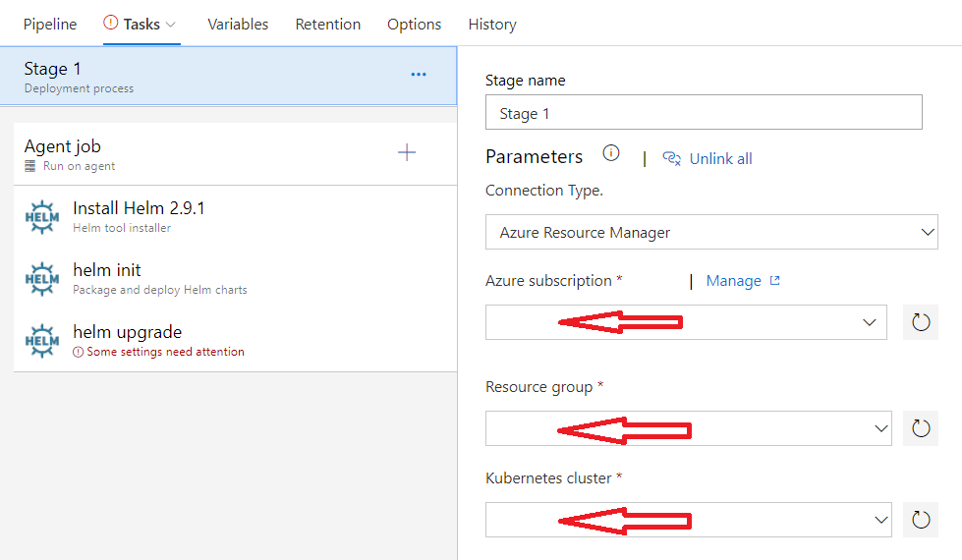Viewport: 962px width, 560px height.
Task: Click the Tasks warning icon
Action: (x=110, y=23)
